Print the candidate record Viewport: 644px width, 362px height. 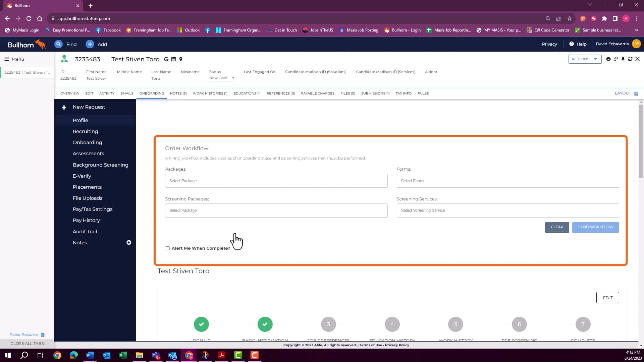[x=609, y=59]
